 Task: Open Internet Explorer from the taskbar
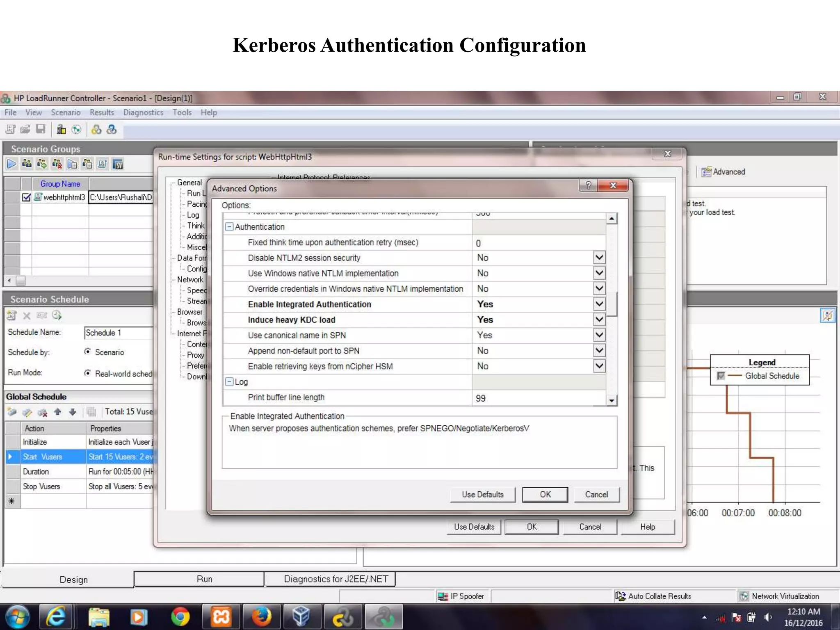[x=56, y=617]
